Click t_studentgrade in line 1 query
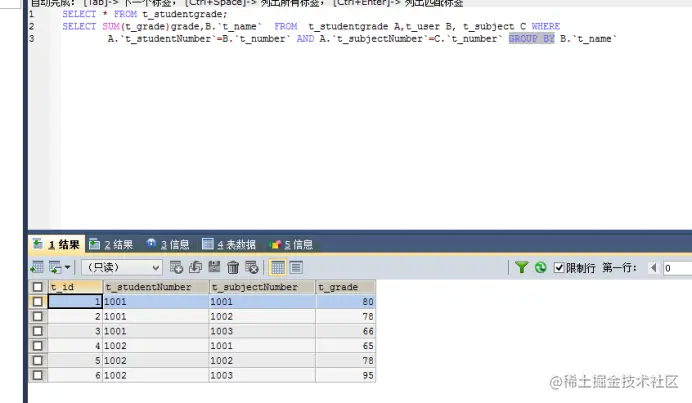692x403 pixels. click(183, 14)
